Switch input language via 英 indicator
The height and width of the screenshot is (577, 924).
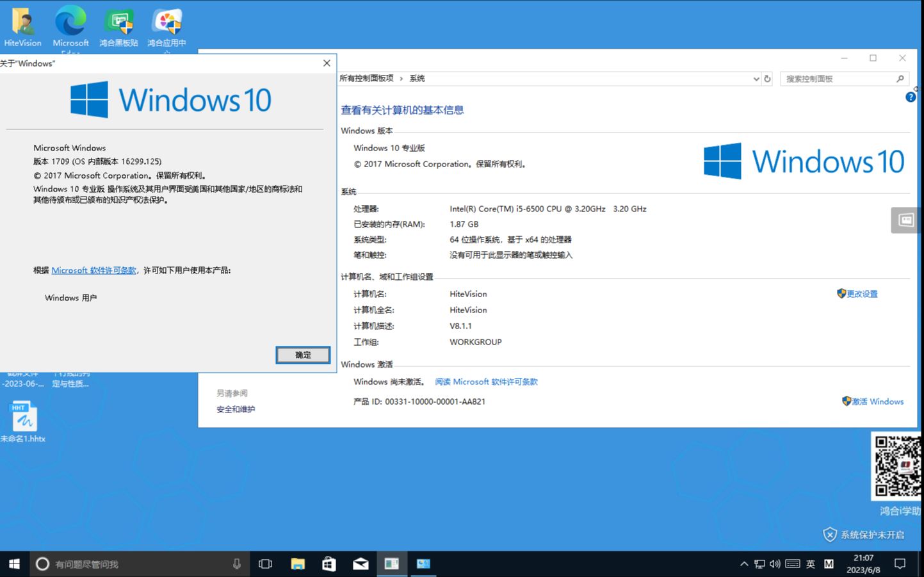coord(811,564)
